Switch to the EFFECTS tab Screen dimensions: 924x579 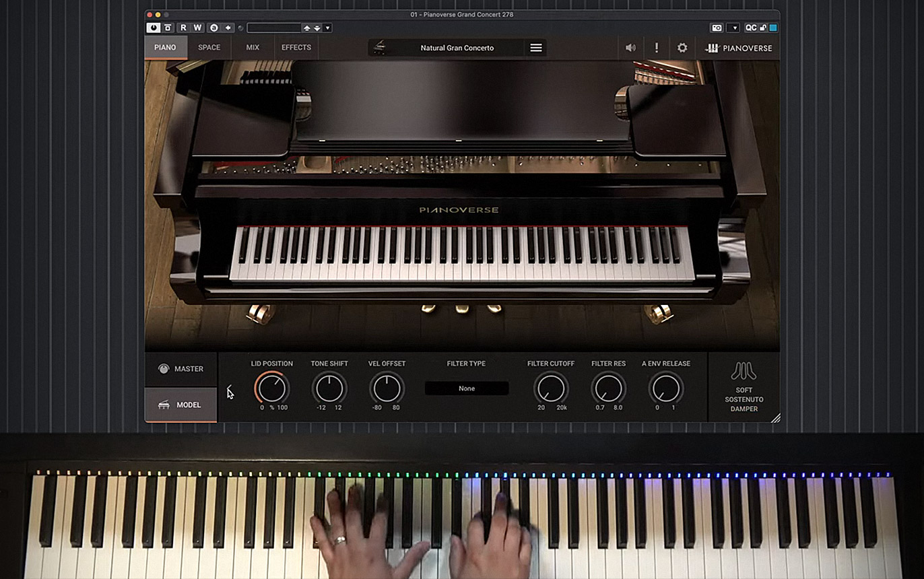pos(296,48)
